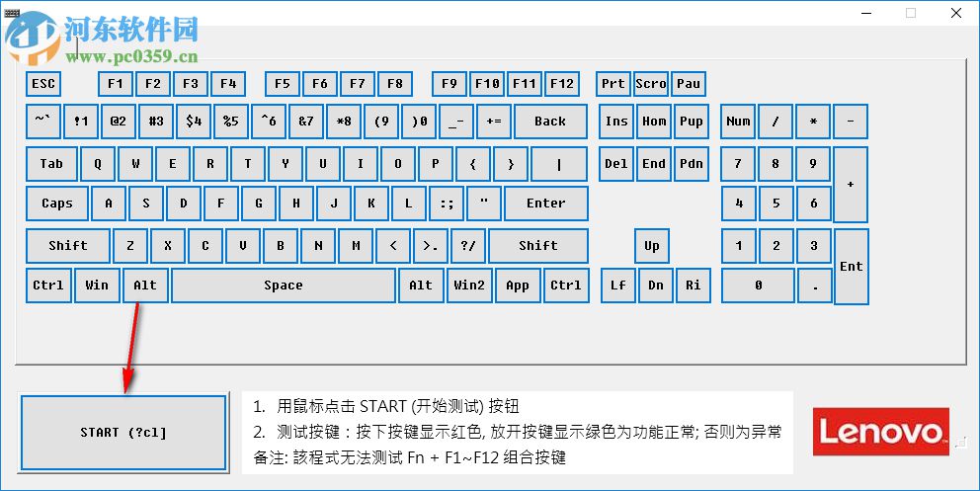Screen dimensions: 980x491
Task: Click the Back key button
Action: pyautogui.click(x=550, y=122)
